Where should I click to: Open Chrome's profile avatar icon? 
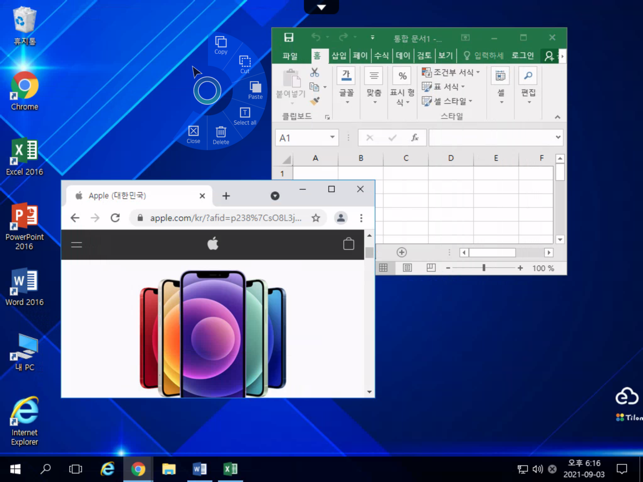pyautogui.click(x=341, y=218)
